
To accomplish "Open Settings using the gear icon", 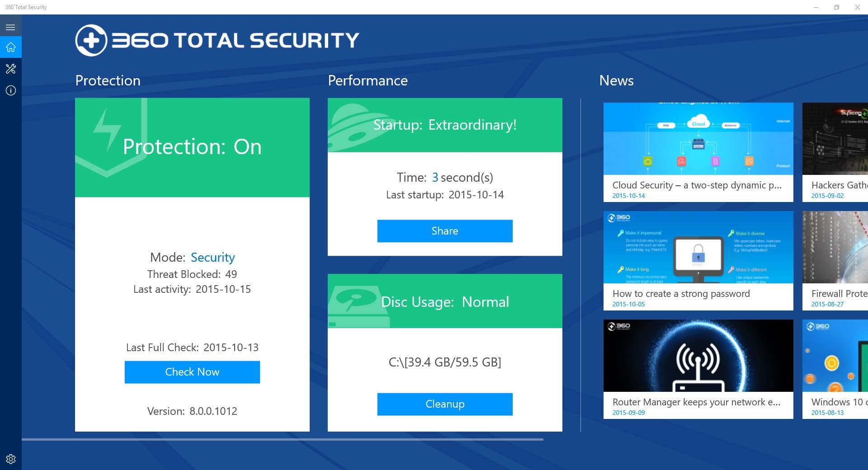I will (10, 459).
